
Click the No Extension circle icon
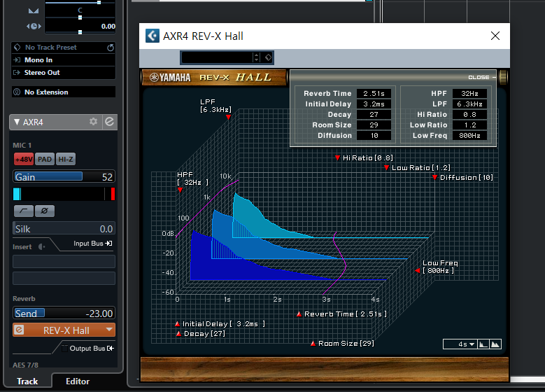[17, 92]
